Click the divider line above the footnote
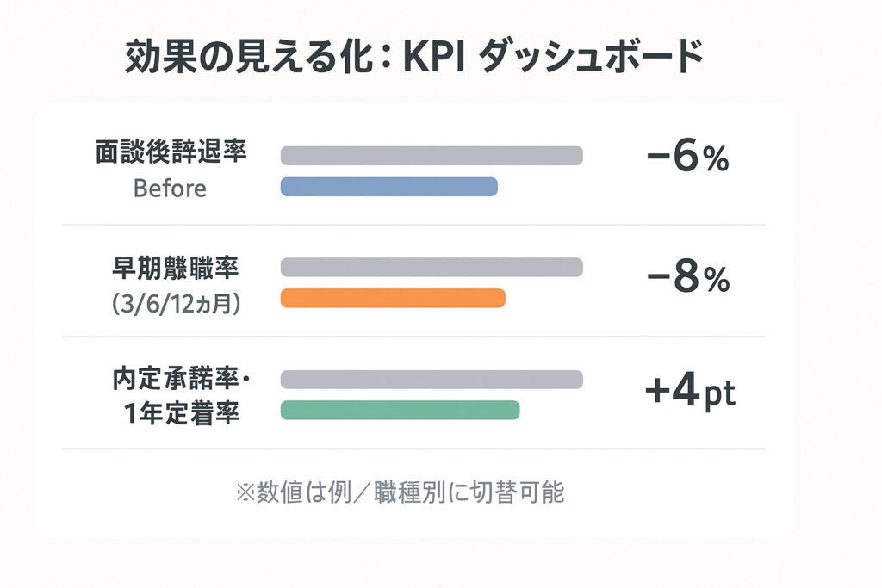Screen dimensions: 882x588 [x=413, y=449]
